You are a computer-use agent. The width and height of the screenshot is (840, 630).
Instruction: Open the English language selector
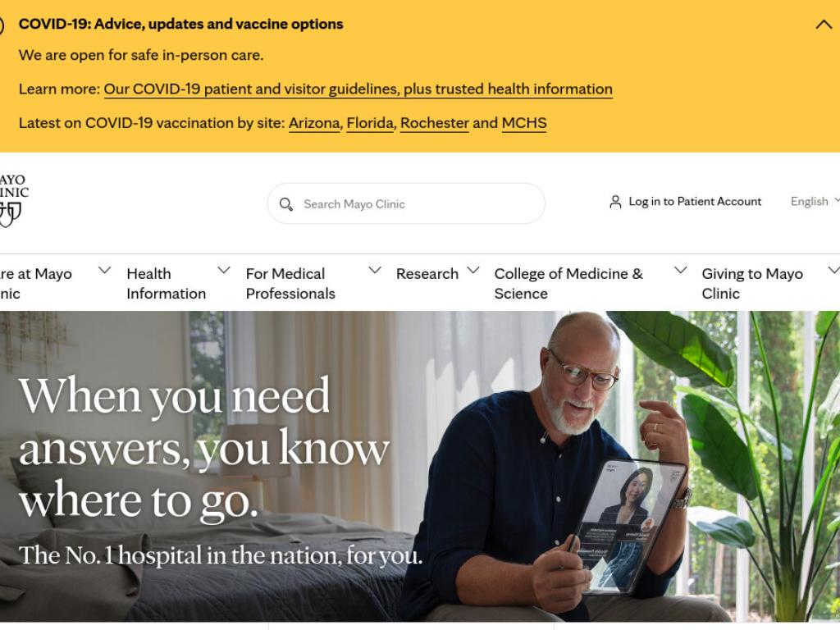(815, 202)
